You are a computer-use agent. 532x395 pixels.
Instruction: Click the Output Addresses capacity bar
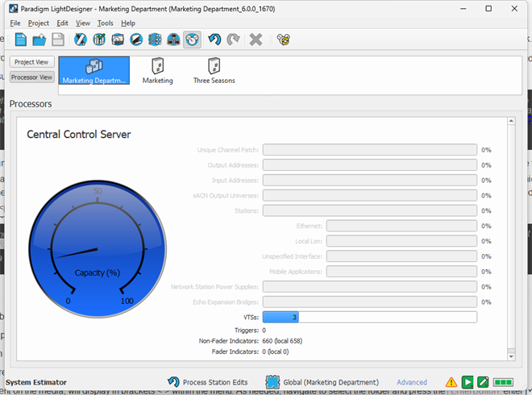[370, 165]
